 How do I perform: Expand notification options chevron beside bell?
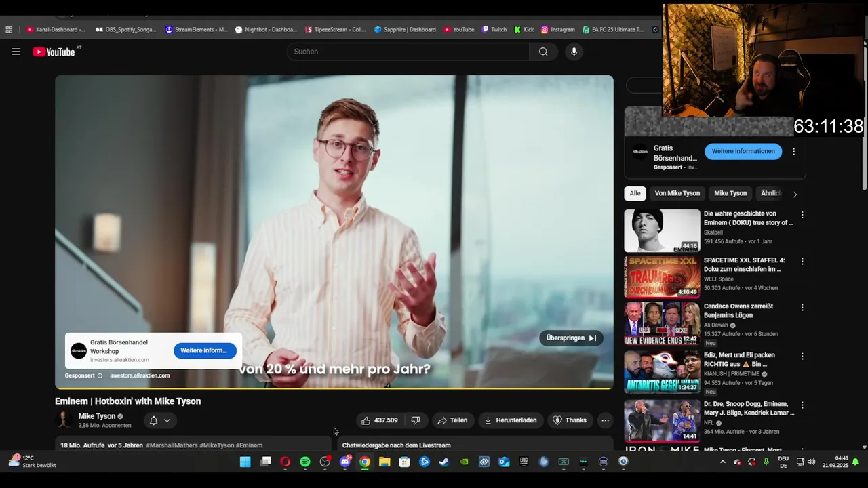[x=167, y=420]
